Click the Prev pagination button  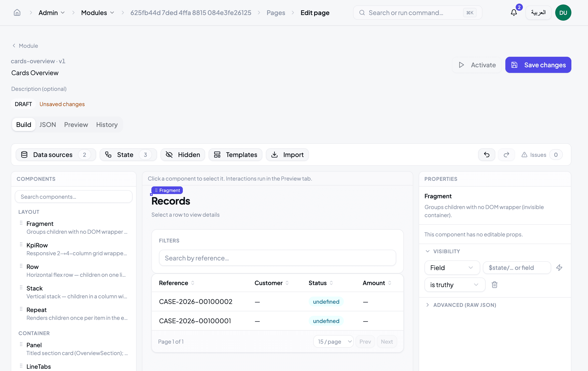click(x=365, y=341)
